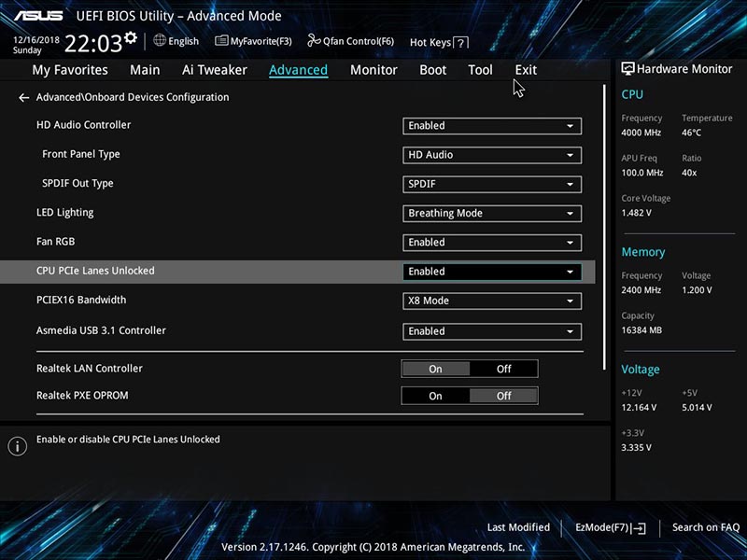Click the EzMode(F7) exit arrow icon

639,528
